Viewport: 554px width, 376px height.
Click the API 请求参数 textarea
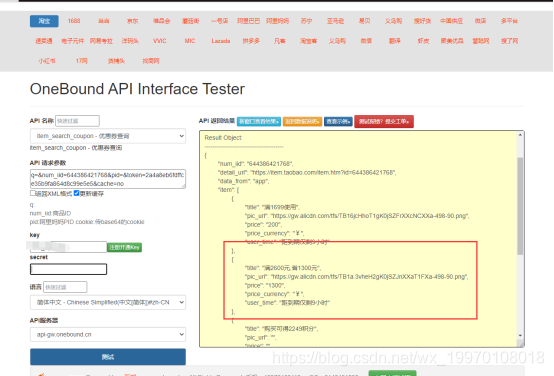[108, 179]
